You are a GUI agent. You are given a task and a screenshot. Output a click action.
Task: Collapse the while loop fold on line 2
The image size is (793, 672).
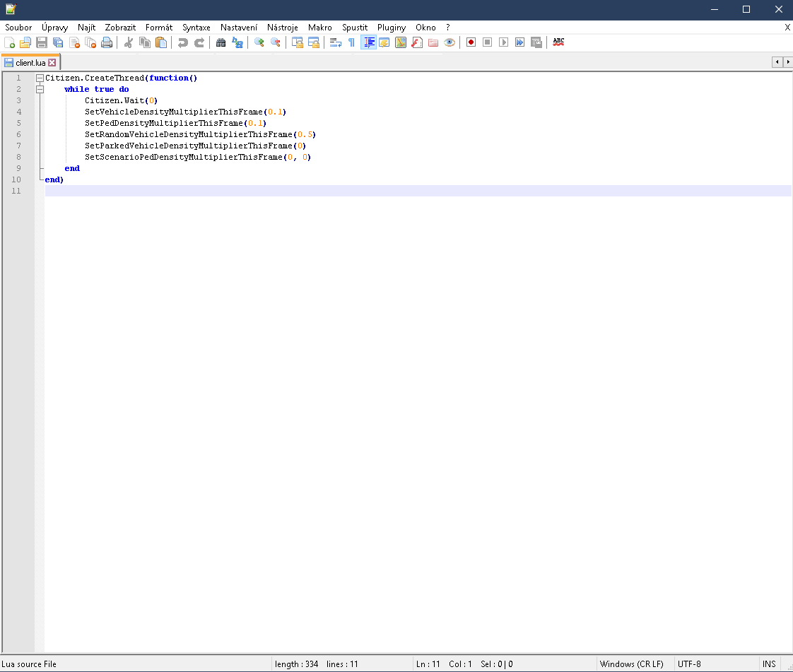[x=40, y=89]
